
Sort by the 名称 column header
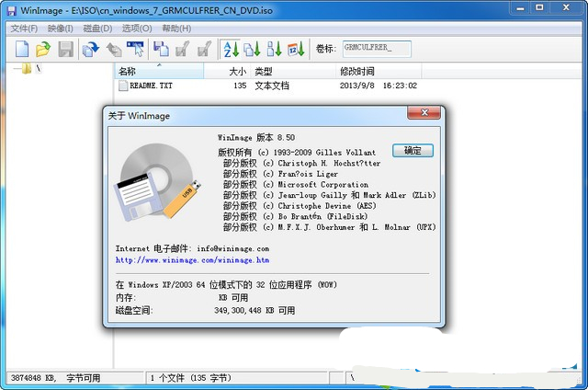(159, 71)
